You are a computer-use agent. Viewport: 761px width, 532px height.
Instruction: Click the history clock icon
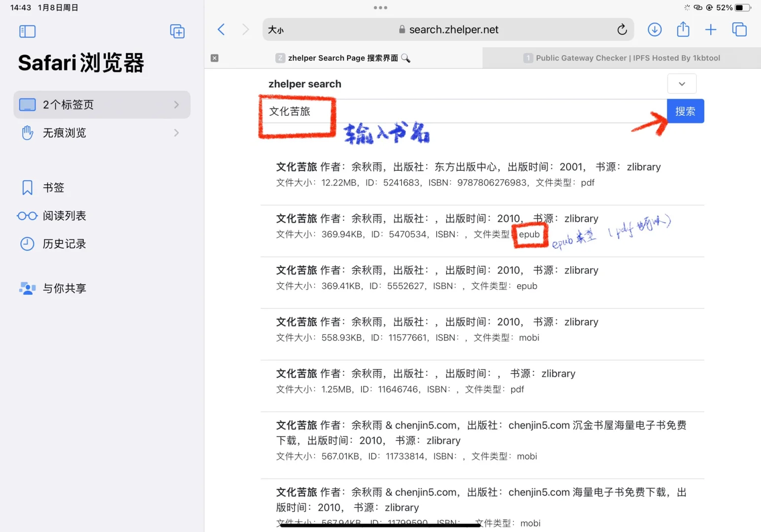pos(27,244)
